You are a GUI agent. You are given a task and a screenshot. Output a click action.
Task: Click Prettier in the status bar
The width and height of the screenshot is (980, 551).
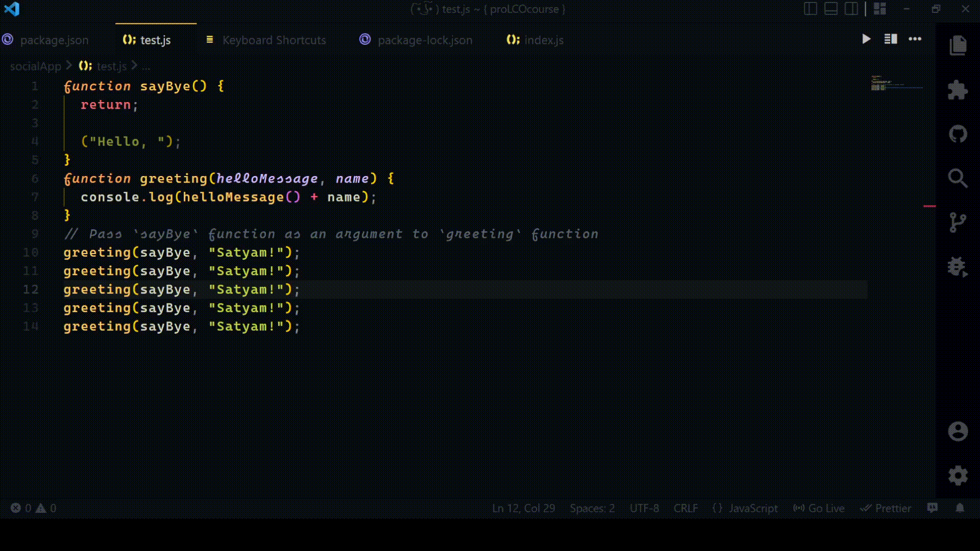(886, 508)
